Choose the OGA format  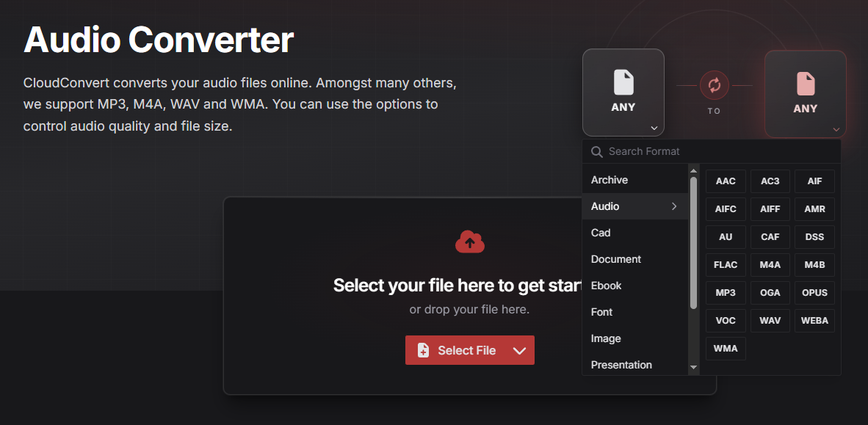[x=770, y=293]
